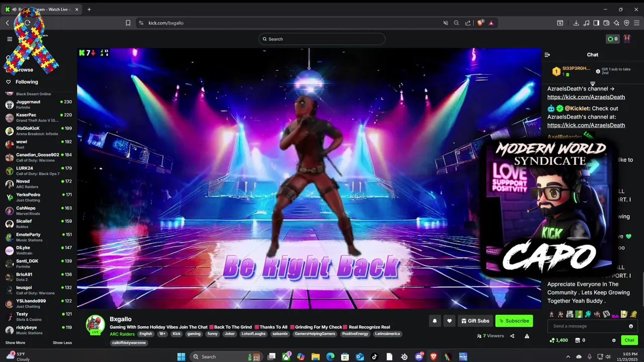Open rickybeye's channel in sidebar
Viewport: 644px width, 362px height.
38,330
